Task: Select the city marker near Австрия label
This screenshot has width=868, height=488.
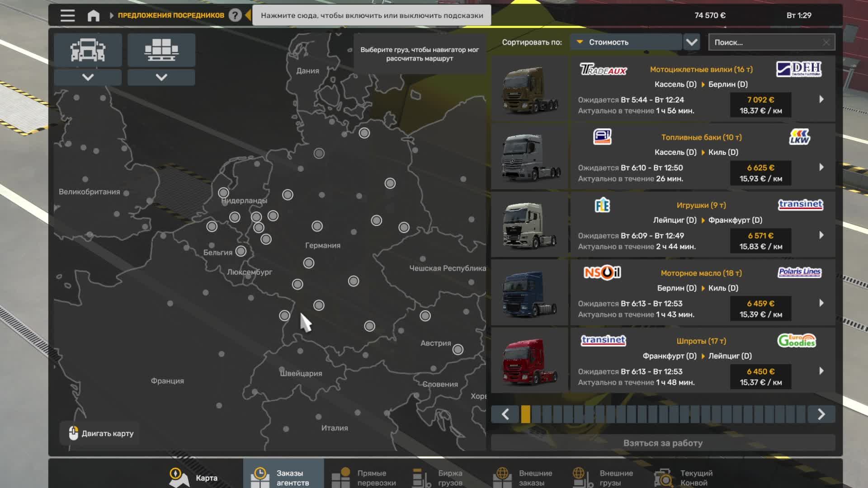Action: (x=458, y=349)
